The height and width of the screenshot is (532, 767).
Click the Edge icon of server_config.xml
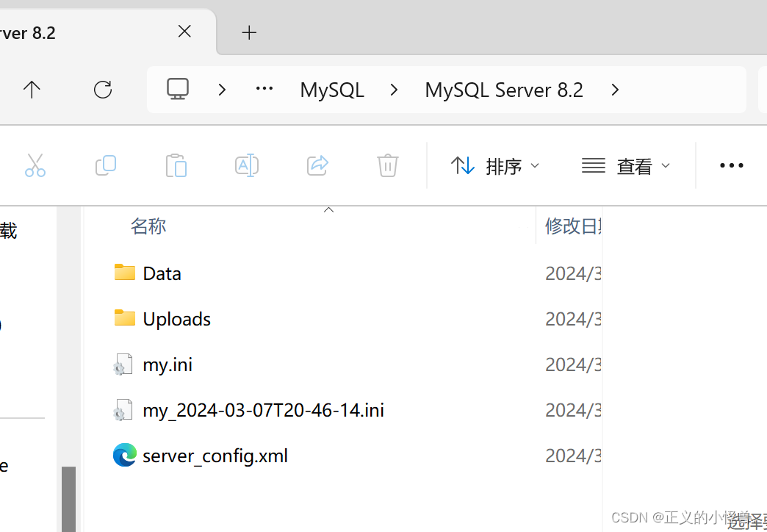click(x=125, y=455)
